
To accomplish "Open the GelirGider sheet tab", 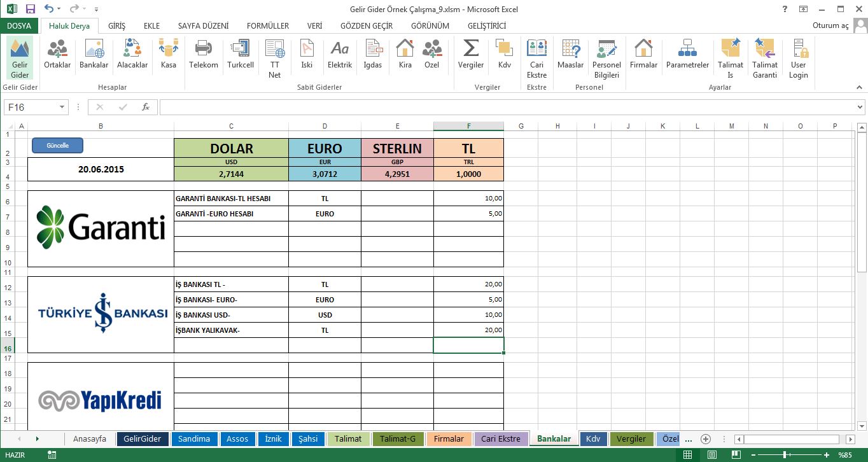I will pyautogui.click(x=143, y=439).
